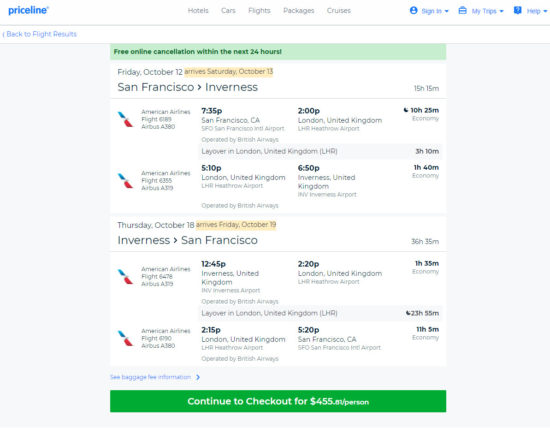Viewport: 550px width, 428px height.
Task: Click the Help question icon
Action: click(517, 11)
